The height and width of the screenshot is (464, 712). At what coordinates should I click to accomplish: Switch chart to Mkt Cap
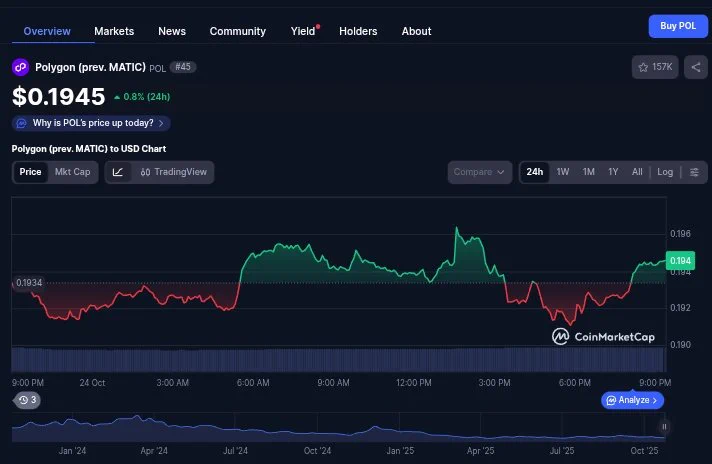pyautogui.click(x=72, y=172)
